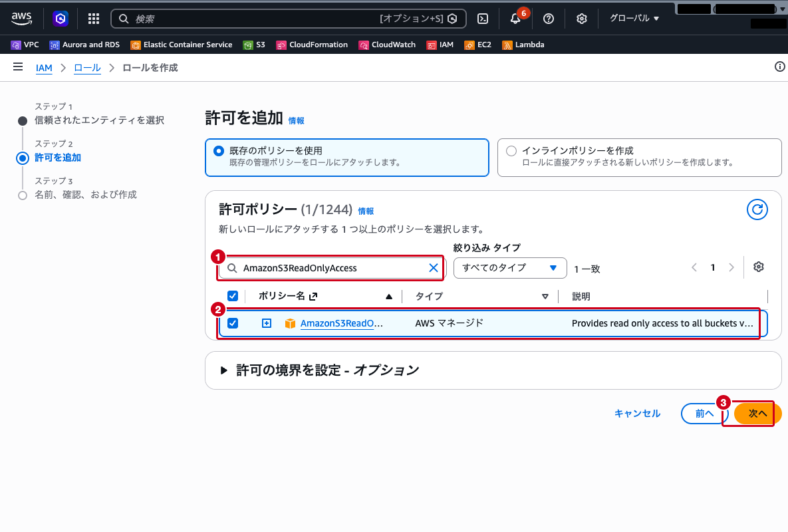Open the IAM bookmark in favorites bar
Viewport: 788px width, 532px height.
(440, 45)
